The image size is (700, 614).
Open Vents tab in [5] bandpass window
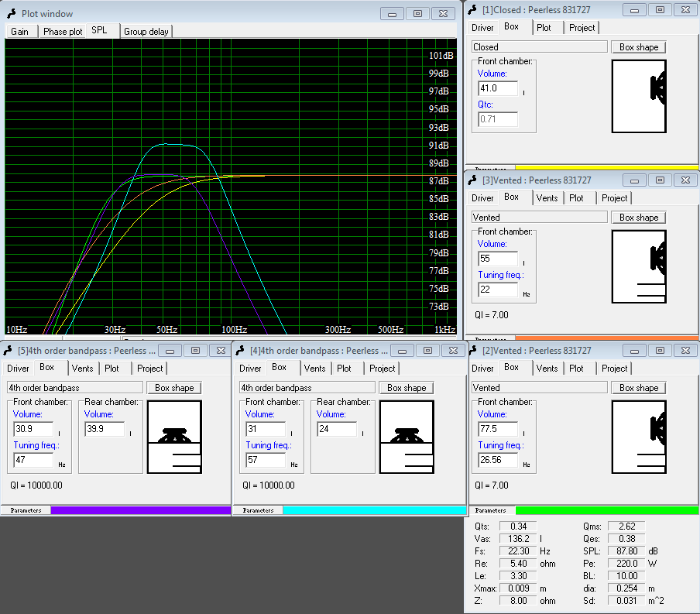[x=83, y=369]
